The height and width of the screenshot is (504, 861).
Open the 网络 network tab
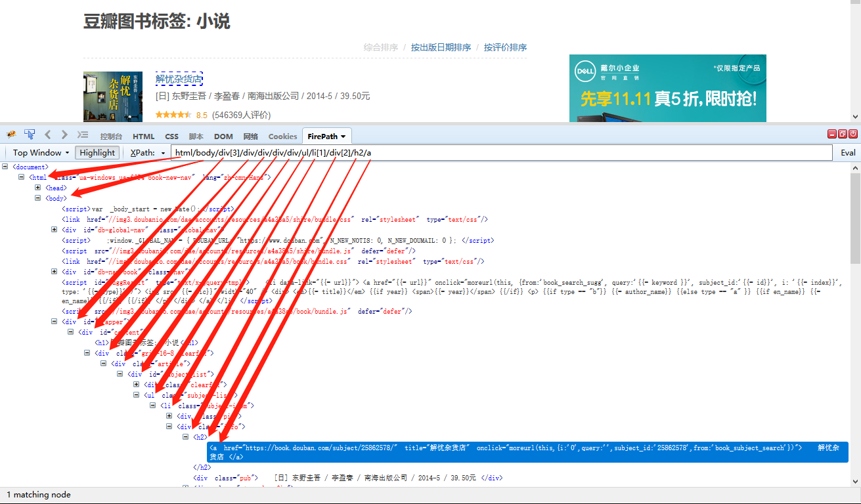pos(251,136)
